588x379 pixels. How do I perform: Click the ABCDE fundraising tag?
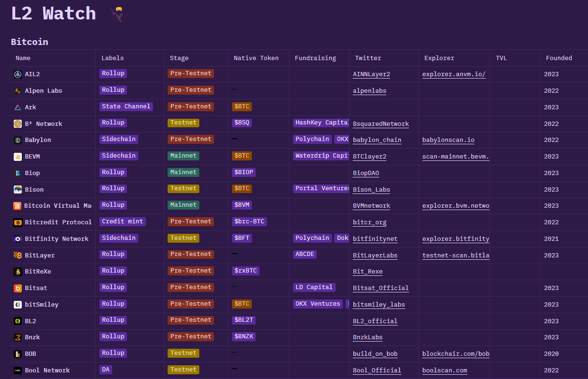[305, 254]
